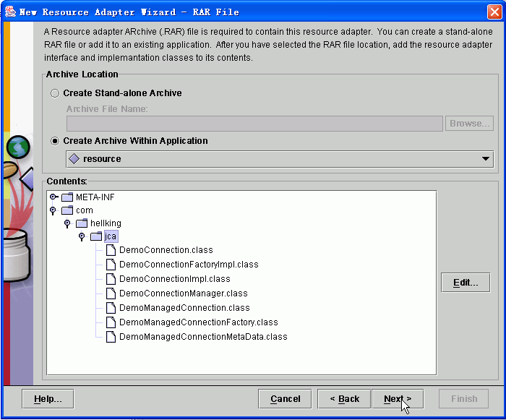506x420 pixels.
Task: Select the META-INF folder label
Action: coord(95,197)
